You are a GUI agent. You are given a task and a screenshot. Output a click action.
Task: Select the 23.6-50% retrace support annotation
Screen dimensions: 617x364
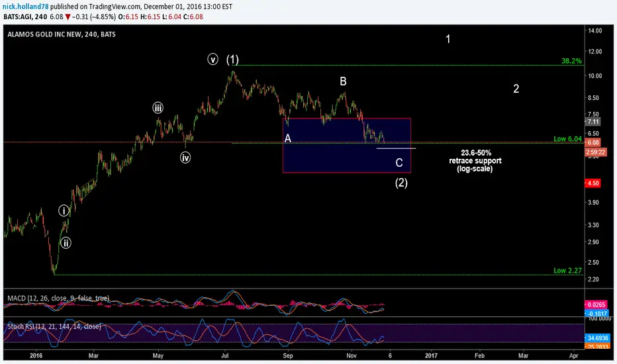click(475, 161)
